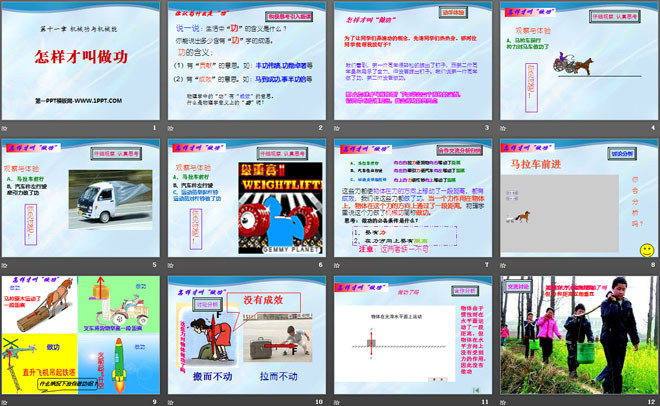Image resolution: width=660 pixels, height=406 pixels.
Task: Click the animation star icon under slide 9
Action: pos(4,403)
